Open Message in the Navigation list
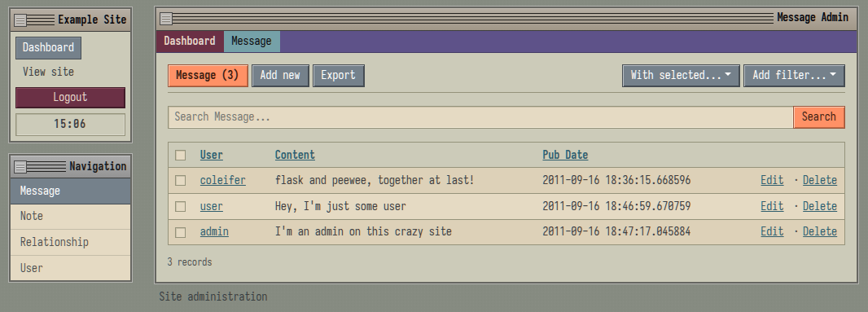 [70, 191]
